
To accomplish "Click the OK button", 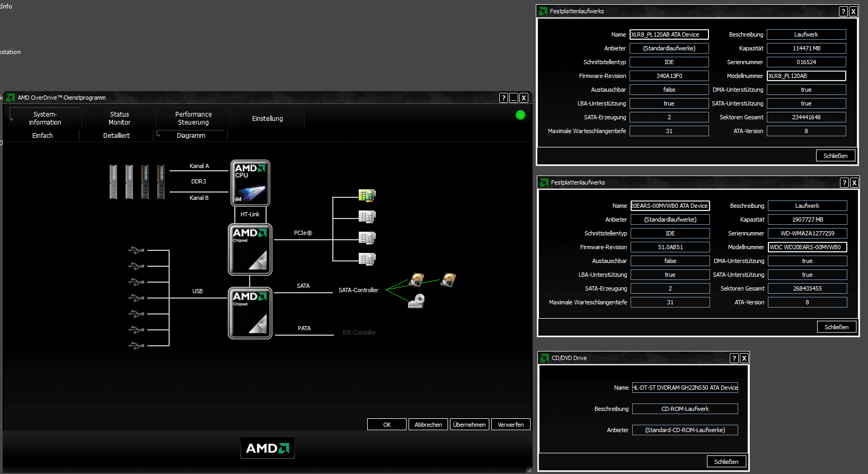I will coord(387,425).
